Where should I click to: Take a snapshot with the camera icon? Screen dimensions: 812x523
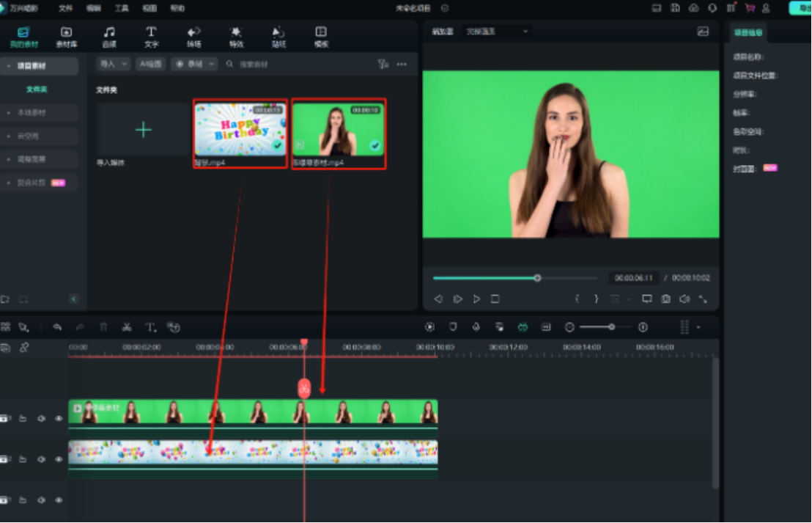[665, 299]
